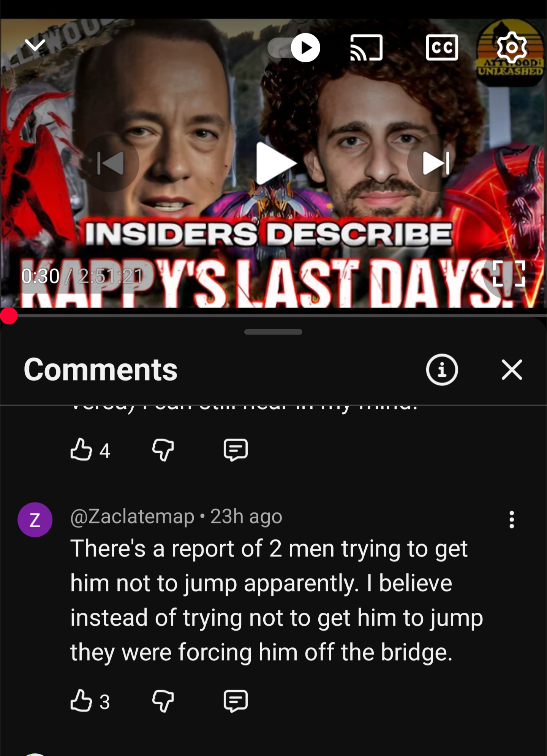Open options menu for Zaclatemap's comment
This screenshot has width=547, height=756.
(512, 520)
